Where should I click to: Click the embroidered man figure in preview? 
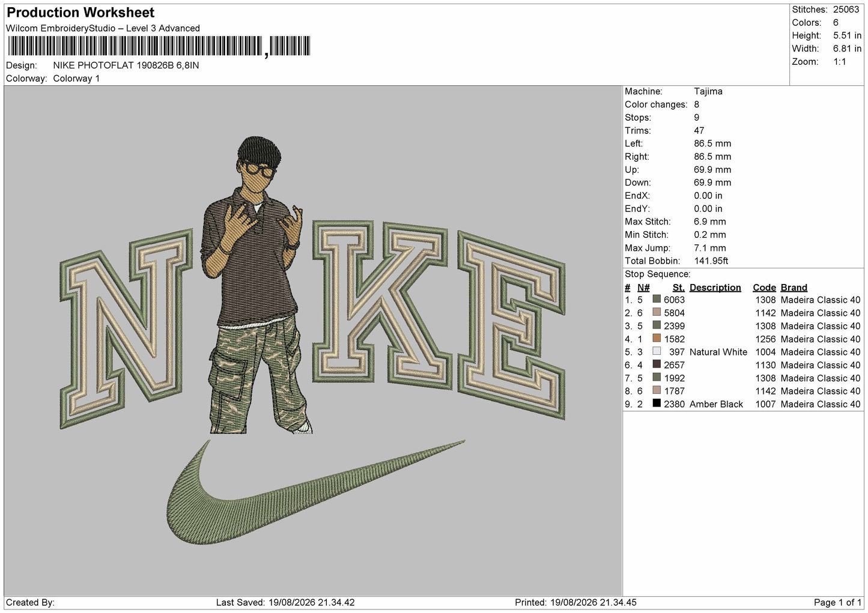[x=255, y=285]
